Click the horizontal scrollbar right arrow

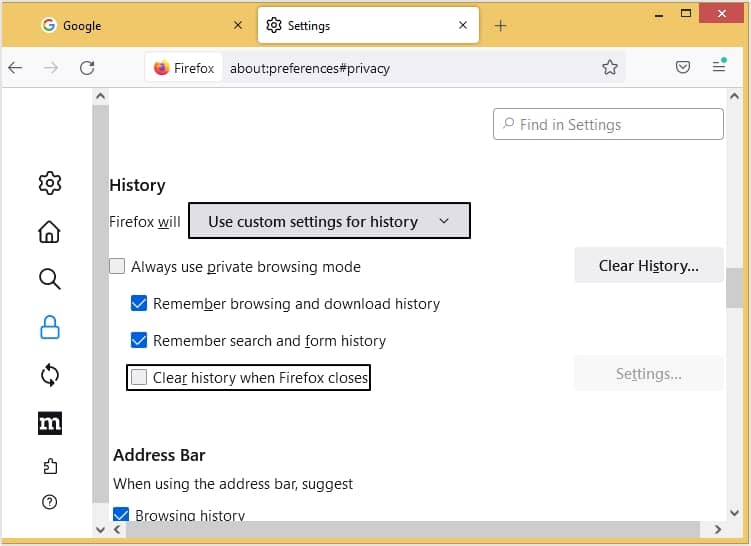[x=717, y=529]
